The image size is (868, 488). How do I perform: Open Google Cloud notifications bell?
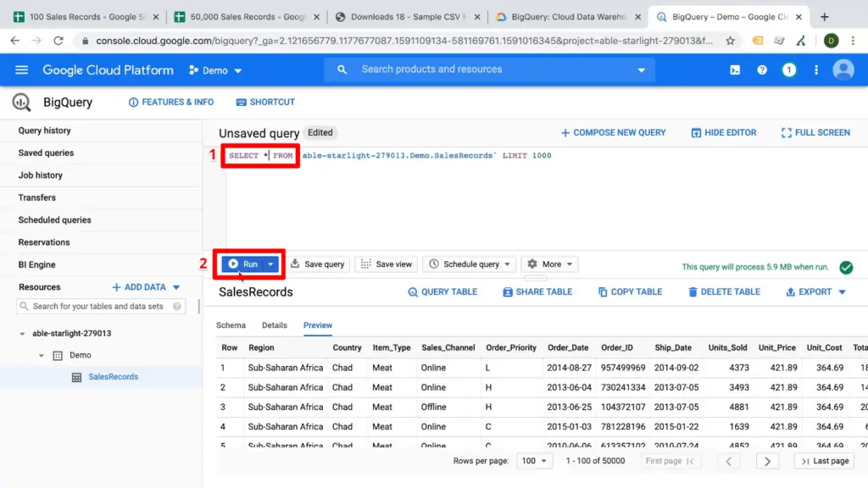789,70
